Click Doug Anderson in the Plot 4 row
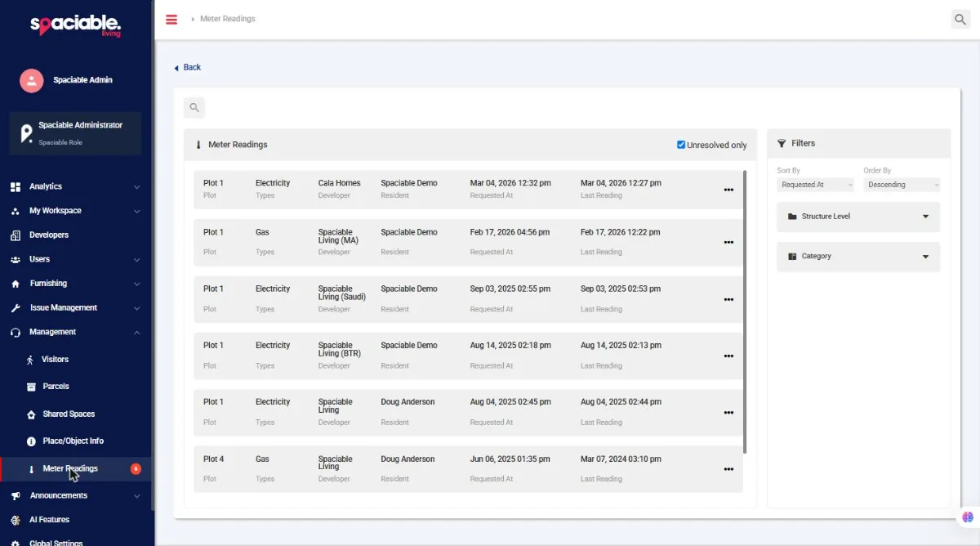 [x=408, y=459]
